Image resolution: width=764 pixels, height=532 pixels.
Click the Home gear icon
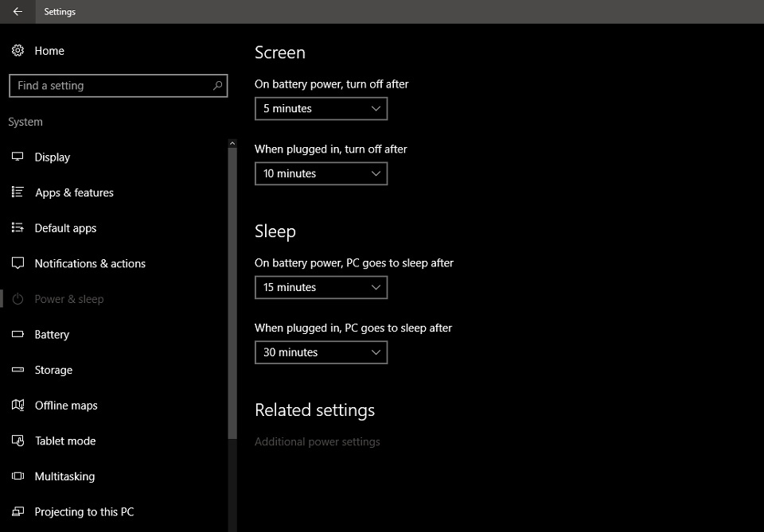pyautogui.click(x=18, y=51)
